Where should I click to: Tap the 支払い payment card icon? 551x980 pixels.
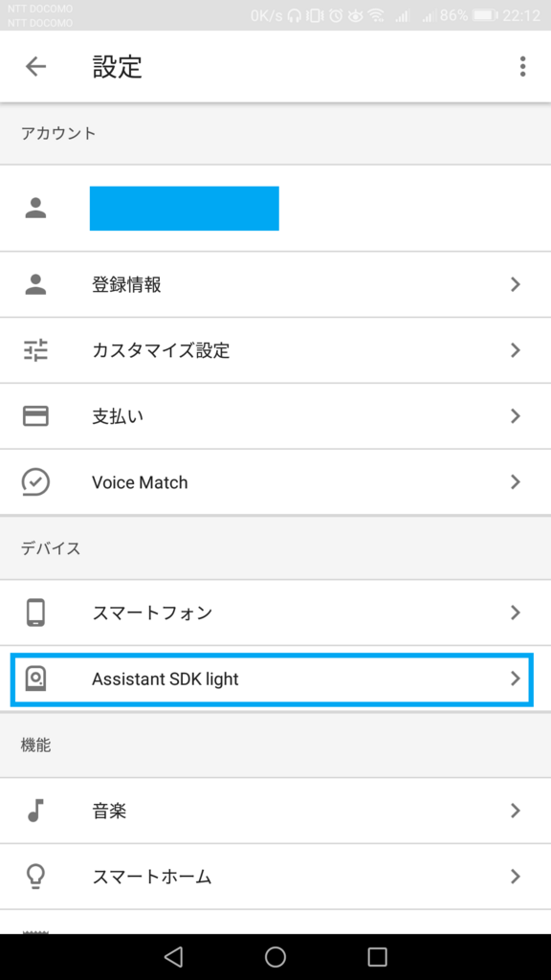[x=38, y=416]
